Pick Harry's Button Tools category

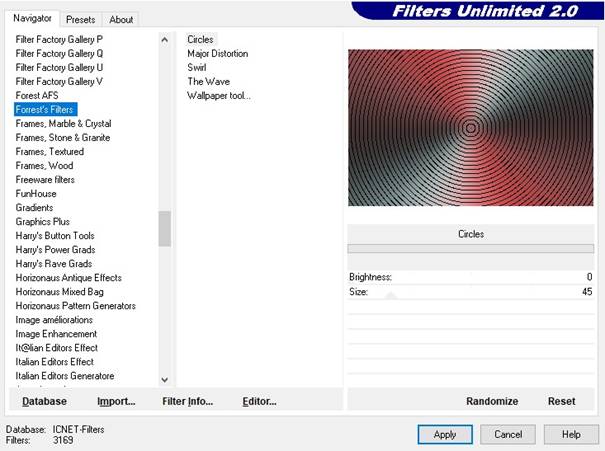click(x=55, y=236)
